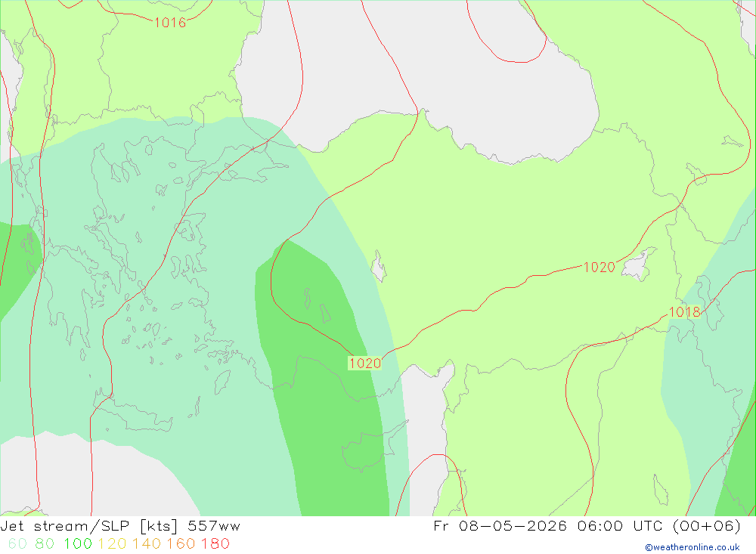Click the 06:00 UTC time text
This screenshot has height=554, width=756.
point(621,526)
